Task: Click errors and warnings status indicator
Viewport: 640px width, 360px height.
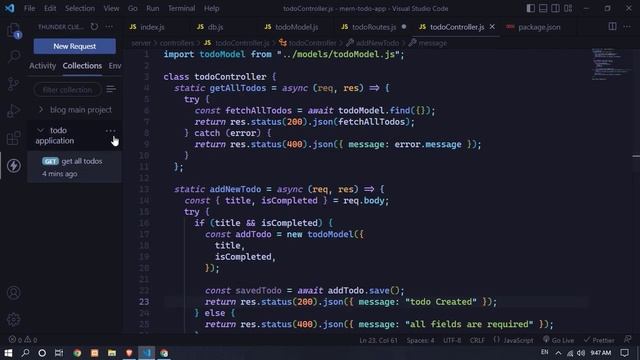Action: click(23, 340)
